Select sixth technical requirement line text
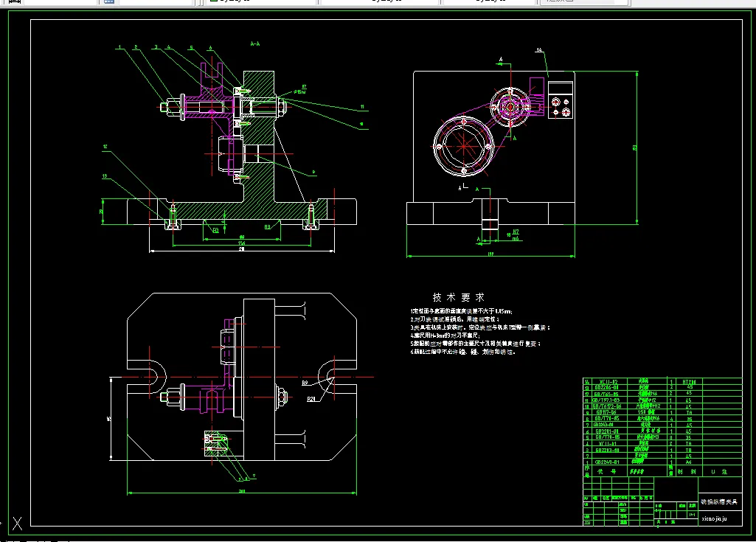 coord(463,352)
